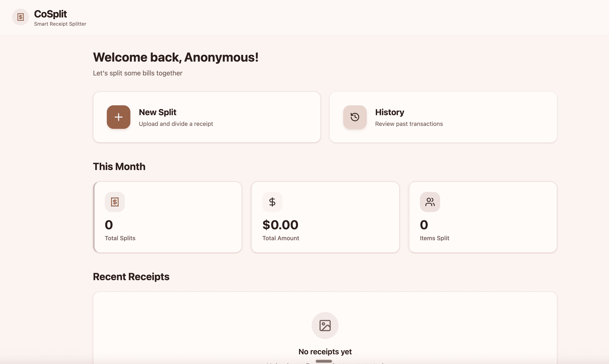Click the History clock icon
The image size is (609, 364).
point(355,117)
